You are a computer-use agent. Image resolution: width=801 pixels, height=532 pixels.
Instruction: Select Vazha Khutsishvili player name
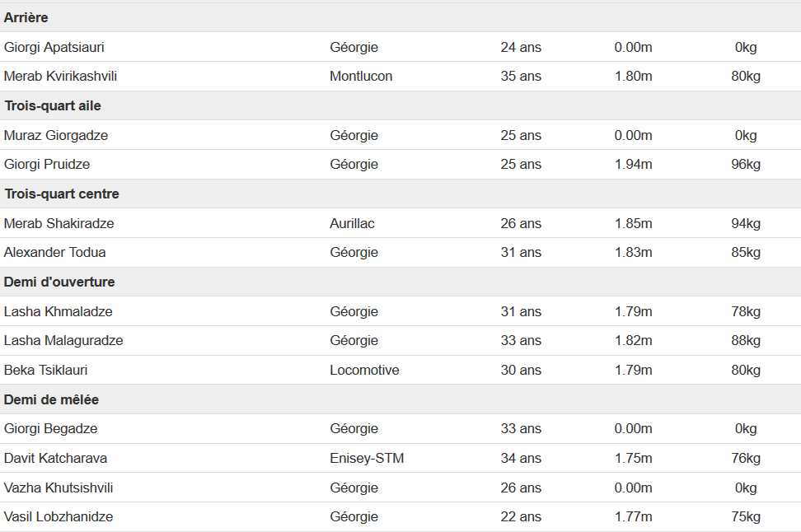(x=59, y=488)
